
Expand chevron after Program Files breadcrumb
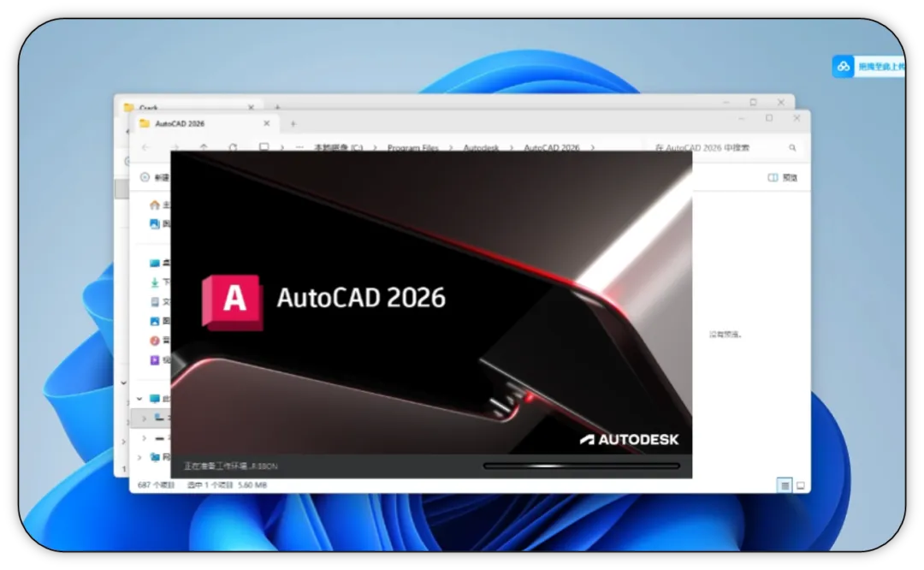coord(452,147)
